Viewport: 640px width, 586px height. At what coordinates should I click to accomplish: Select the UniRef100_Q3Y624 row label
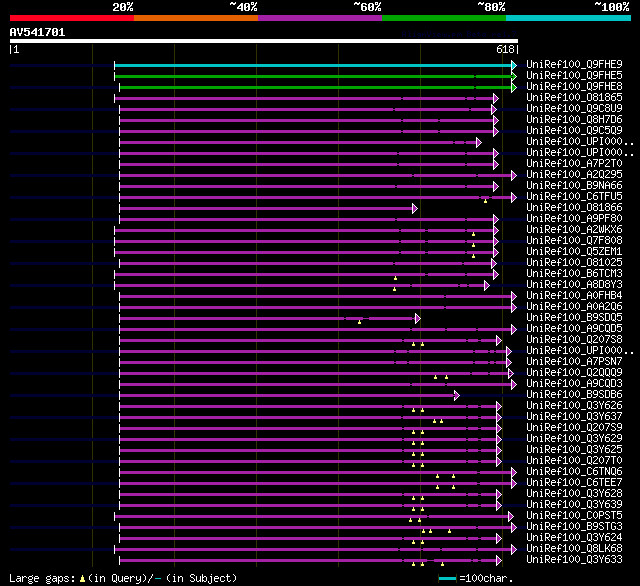point(574,538)
